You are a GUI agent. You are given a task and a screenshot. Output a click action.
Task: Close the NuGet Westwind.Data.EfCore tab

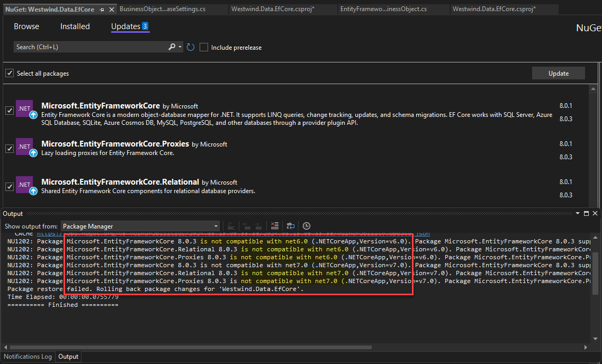[x=112, y=10]
